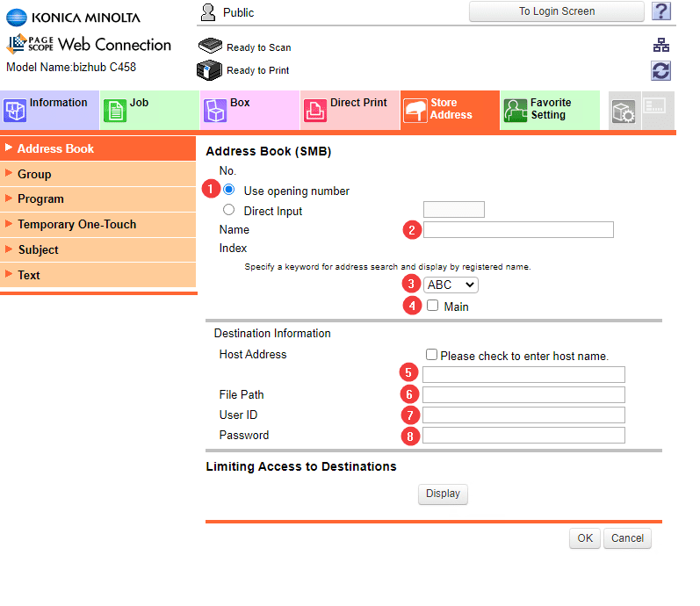Click the To Login Screen button
Screen dimensions: 700x606
[557, 11]
